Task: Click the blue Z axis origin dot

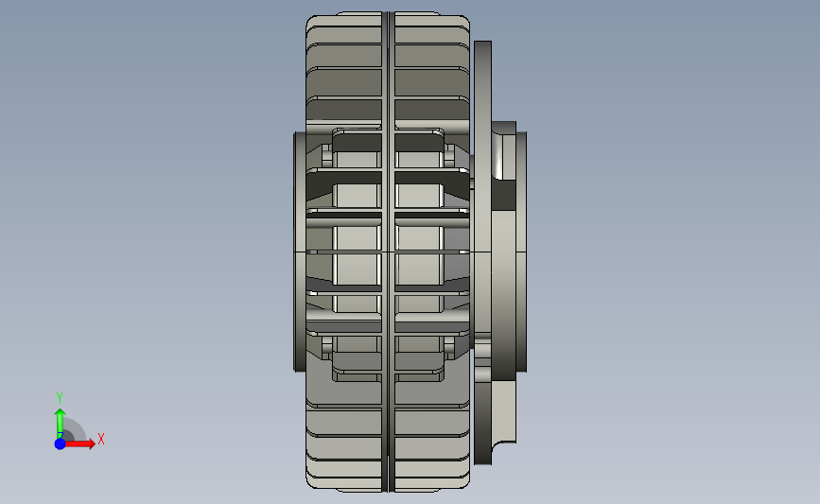Action: click(60, 443)
